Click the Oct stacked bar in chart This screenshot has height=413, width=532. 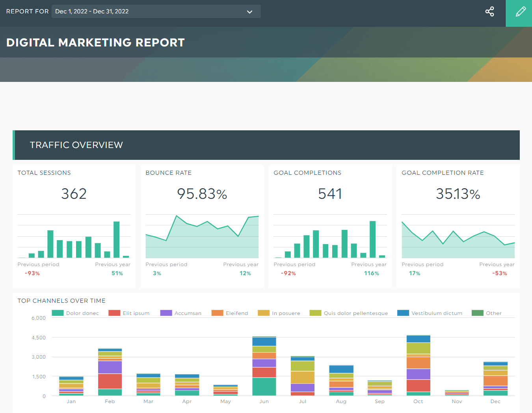tap(418, 365)
